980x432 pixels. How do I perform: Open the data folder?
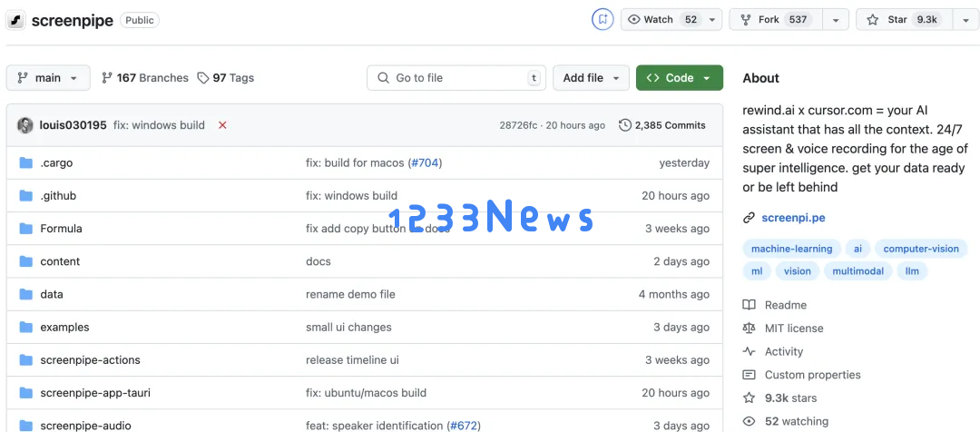(x=52, y=294)
